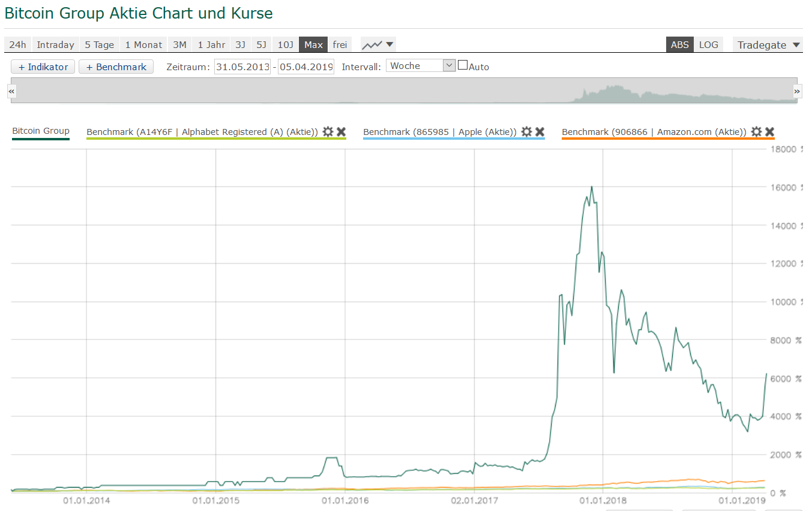Screen dimensions: 812x511
Task: Click the right scroll arrows of range navigator
Action: tap(797, 91)
